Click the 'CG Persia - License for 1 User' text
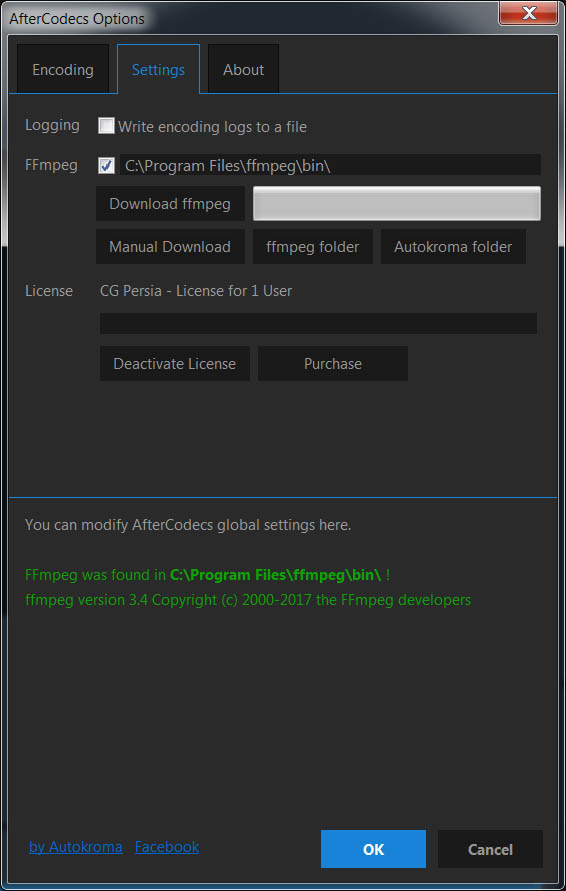Image resolution: width=566 pixels, height=891 pixels. click(x=196, y=291)
